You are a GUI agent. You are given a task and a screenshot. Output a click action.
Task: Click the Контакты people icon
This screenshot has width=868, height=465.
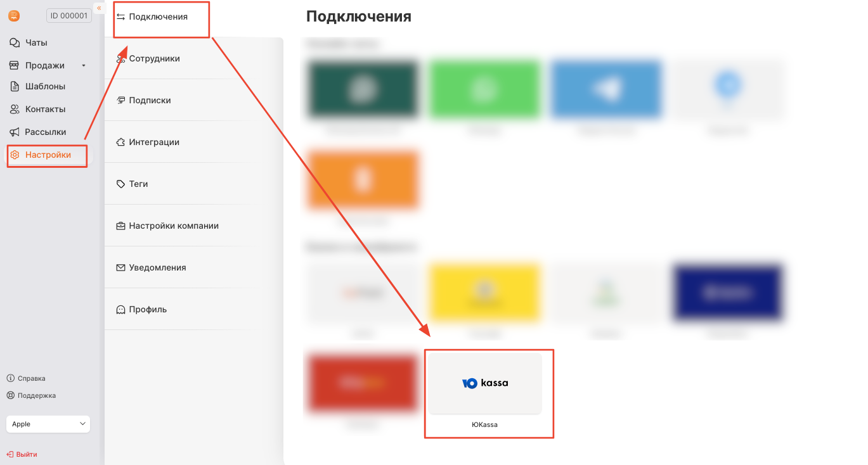(15, 110)
